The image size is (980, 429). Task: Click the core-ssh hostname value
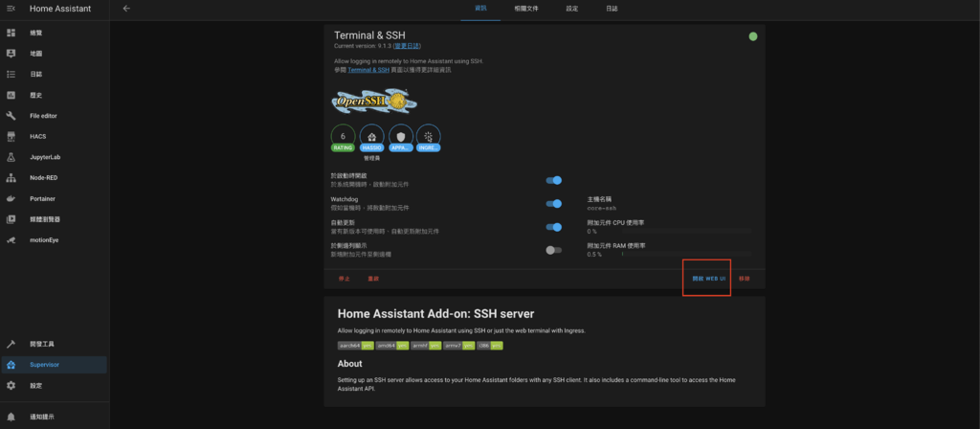[602, 208]
